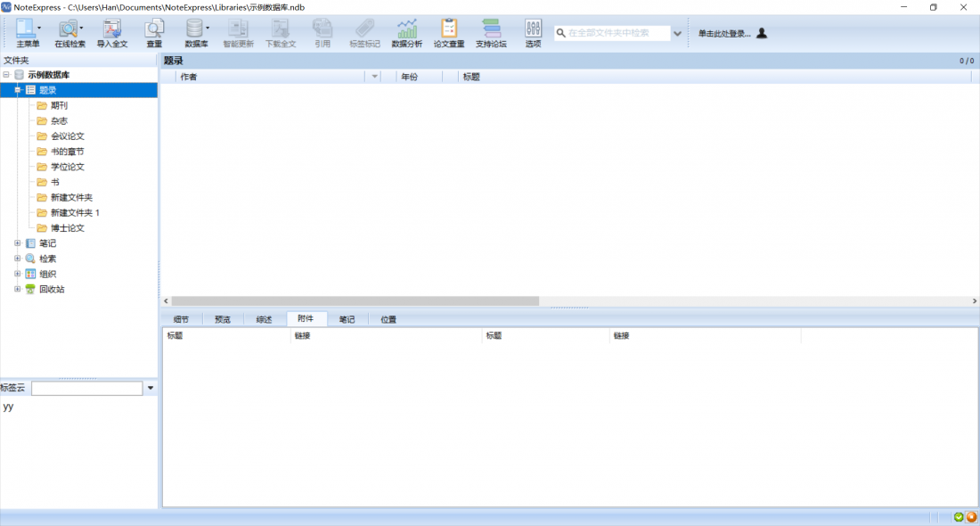The image size is (980, 526).
Task: Sort records by 标题 column header
Action: 715,77
